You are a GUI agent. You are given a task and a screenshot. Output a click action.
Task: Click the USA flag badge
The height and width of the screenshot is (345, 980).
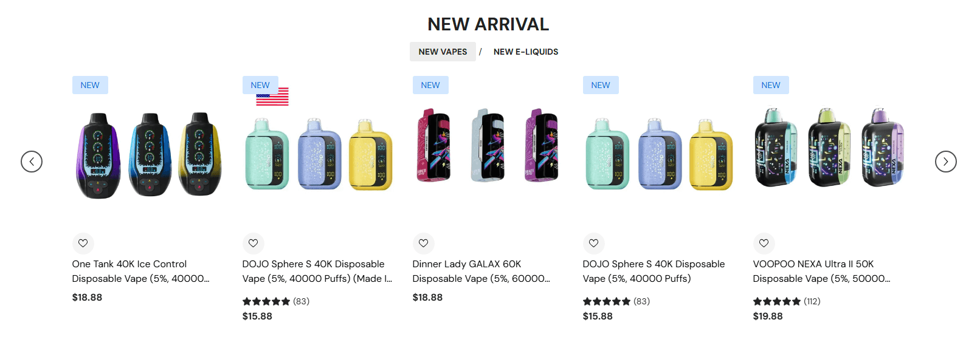272,97
